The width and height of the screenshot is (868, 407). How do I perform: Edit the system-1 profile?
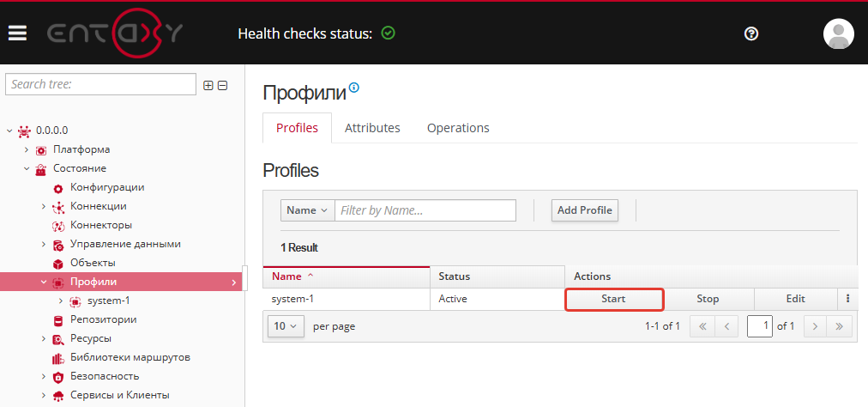795,299
